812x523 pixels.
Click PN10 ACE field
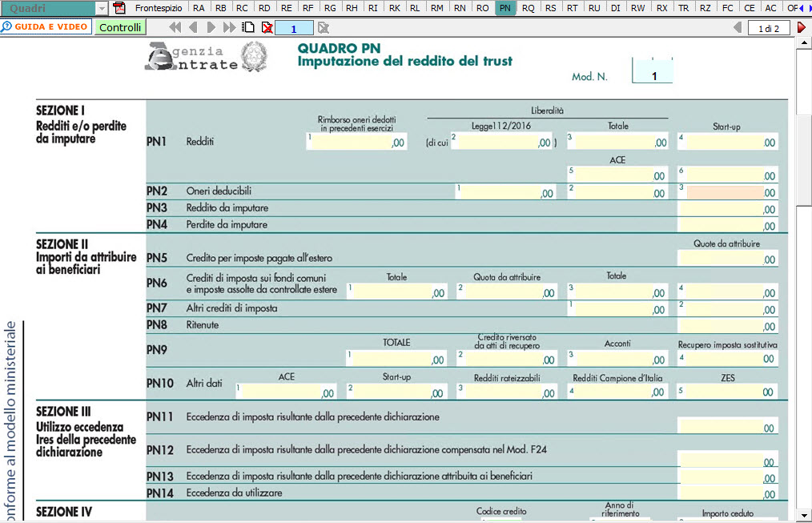[286, 392]
